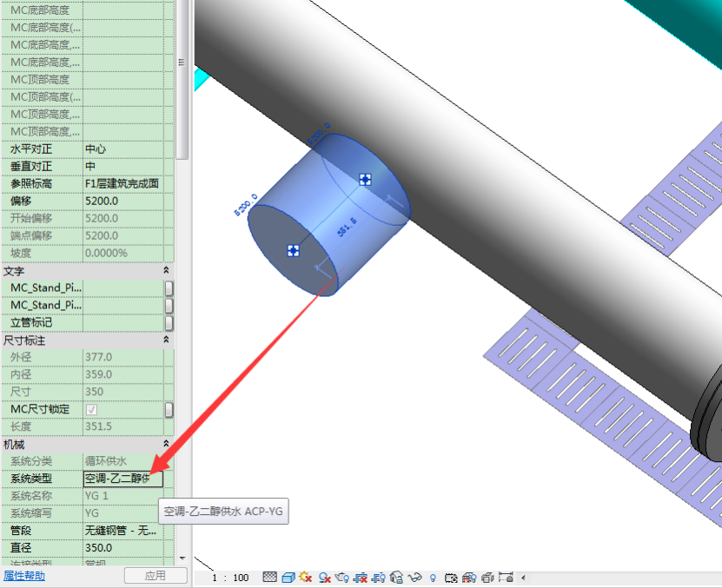The image size is (722, 588).
Task: Toggle the Shadows icon in view bar
Action: (x=325, y=577)
